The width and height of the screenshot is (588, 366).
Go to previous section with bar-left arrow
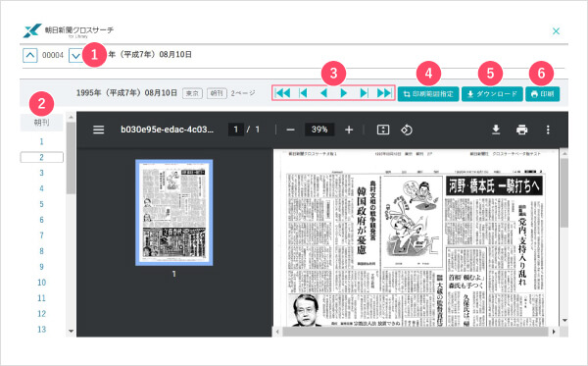(303, 92)
